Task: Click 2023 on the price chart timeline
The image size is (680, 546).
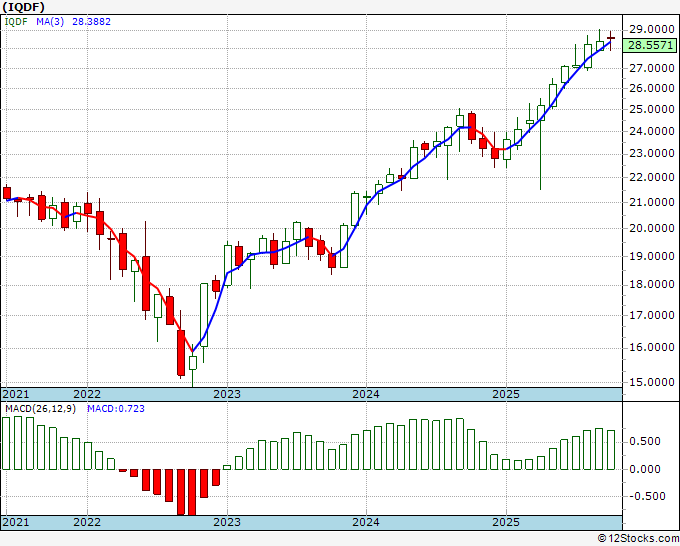Action: (227, 394)
